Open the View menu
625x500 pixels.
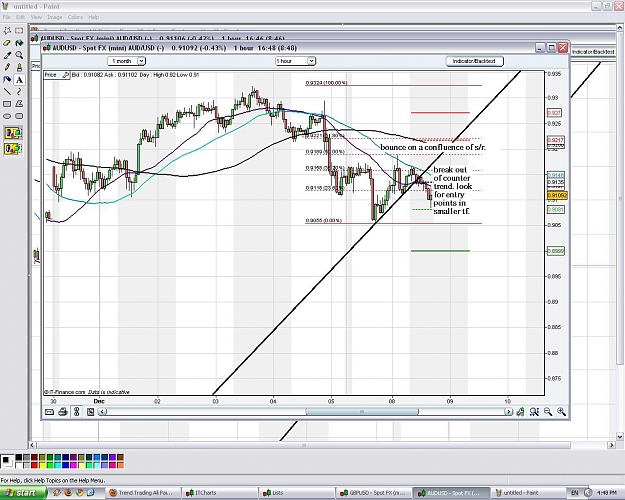point(36,17)
